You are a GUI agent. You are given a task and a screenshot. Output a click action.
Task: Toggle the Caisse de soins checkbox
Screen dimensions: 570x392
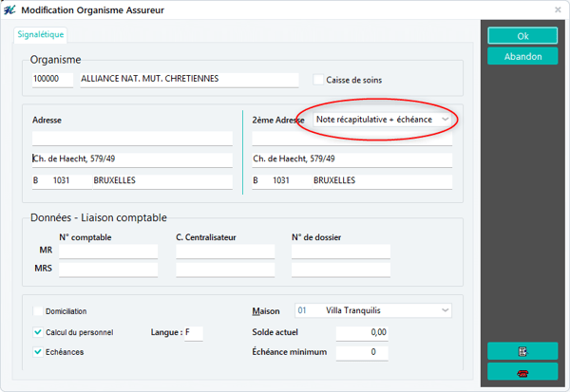(x=318, y=80)
